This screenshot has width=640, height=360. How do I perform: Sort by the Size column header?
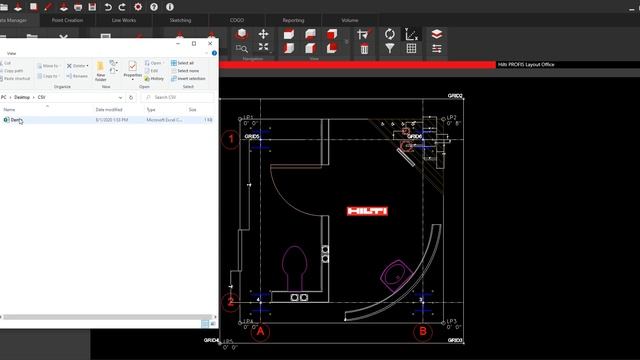coord(193,110)
